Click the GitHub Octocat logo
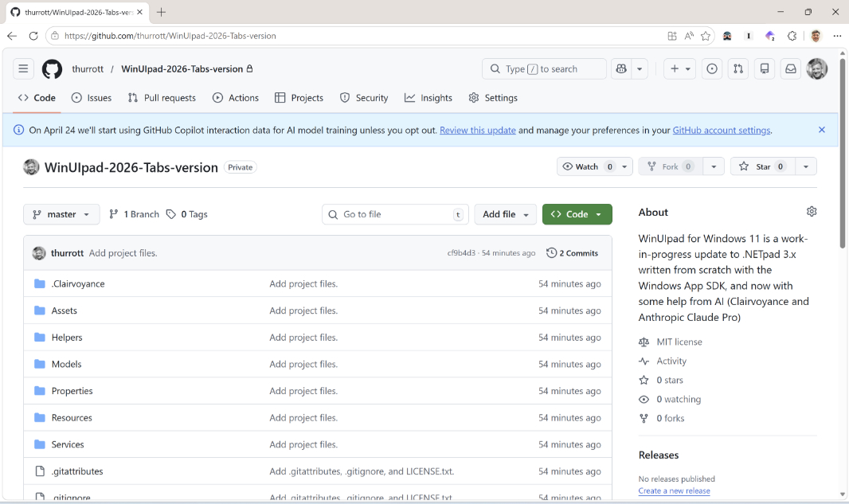Viewport: 849px width, 504px height. point(52,69)
